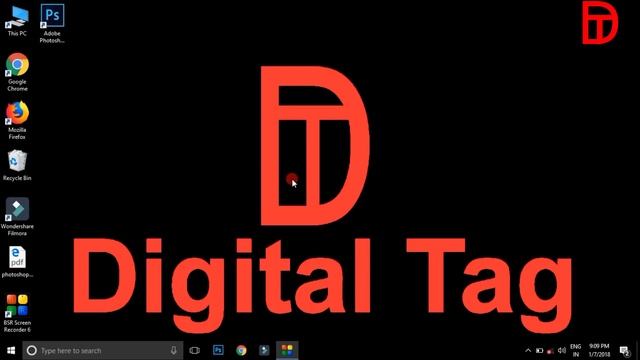Screen dimensions: 640x360
Task: Open the clock showing 9:09 PM
Action: click(x=599, y=351)
